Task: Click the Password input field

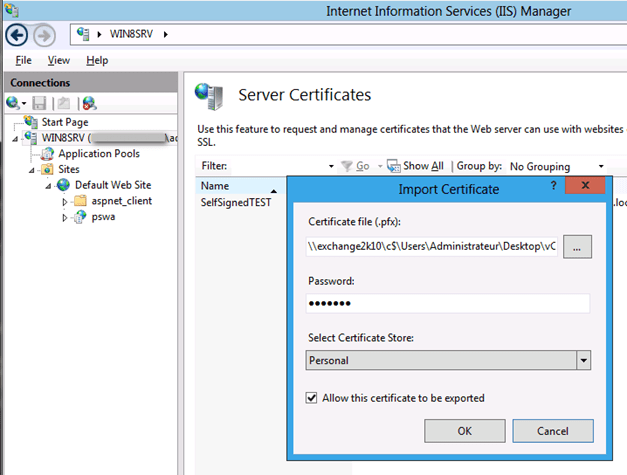Action: 447,303
